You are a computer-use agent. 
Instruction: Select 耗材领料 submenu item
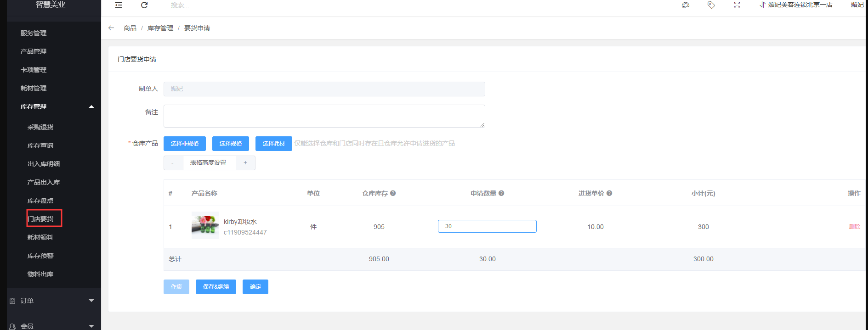pos(40,237)
